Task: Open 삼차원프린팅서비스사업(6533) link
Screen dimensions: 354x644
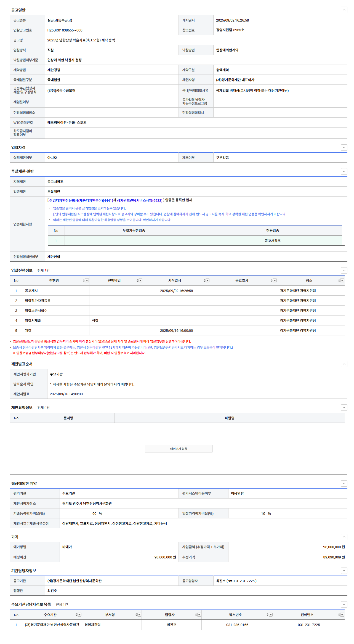Action: [140, 200]
